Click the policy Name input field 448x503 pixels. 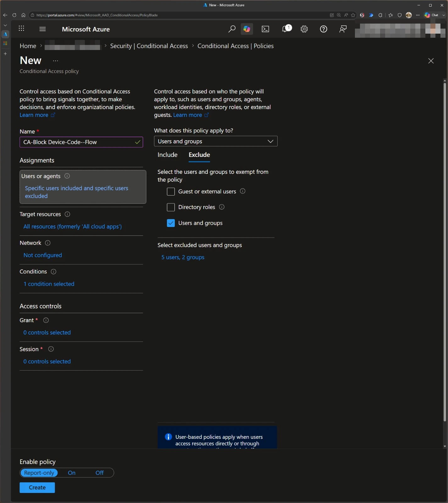point(81,142)
